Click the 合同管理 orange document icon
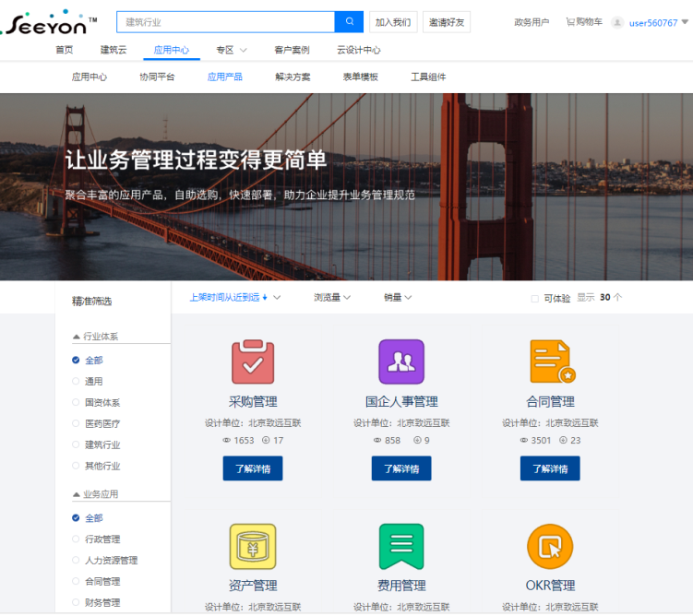Image resolution: width=693 pixels, height=616 pixels. 551,361
